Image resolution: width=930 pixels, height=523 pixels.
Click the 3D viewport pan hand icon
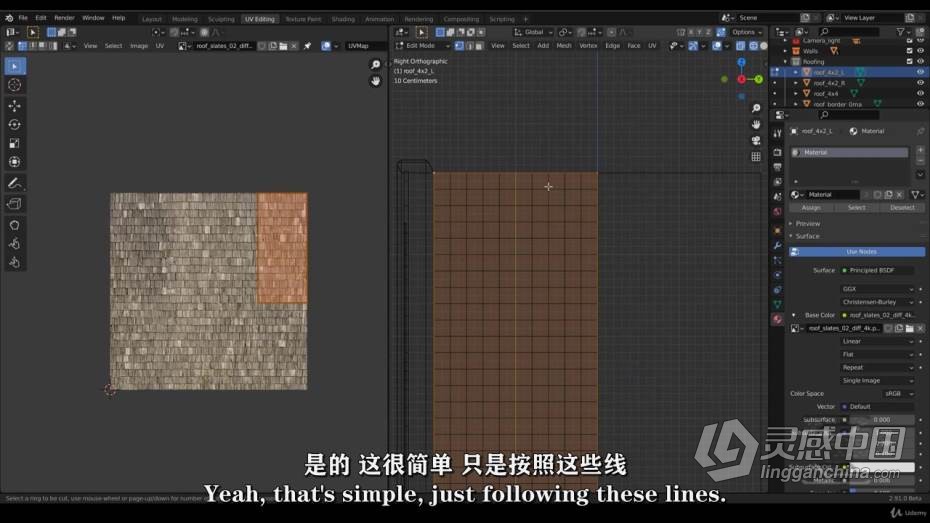tap(756, 125)
